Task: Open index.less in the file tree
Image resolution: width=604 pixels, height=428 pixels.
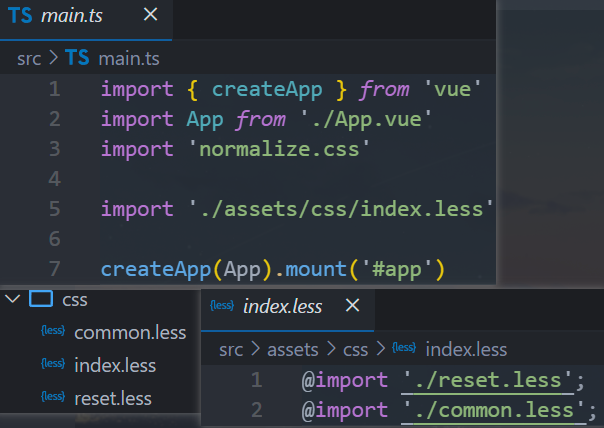Action: point(115,365)
